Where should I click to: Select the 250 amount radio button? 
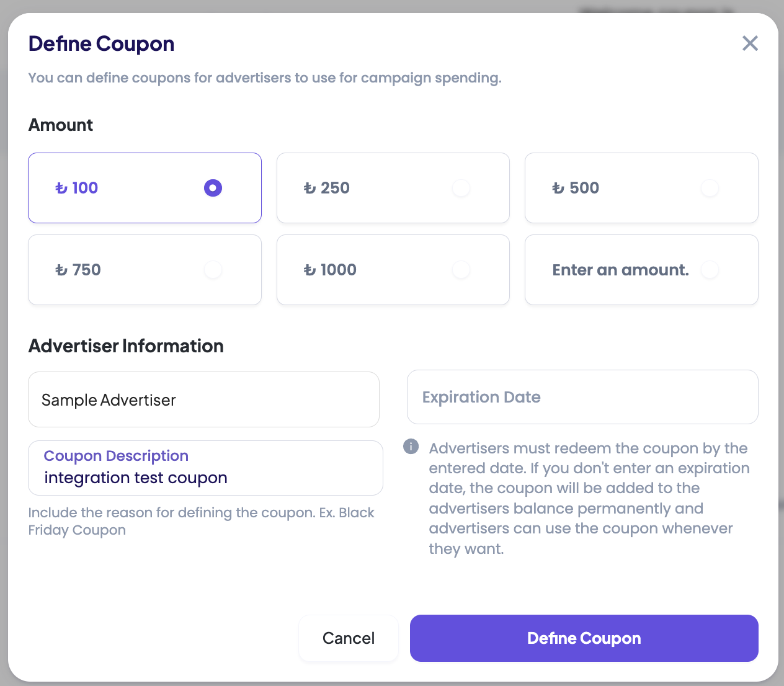[461, 188]
